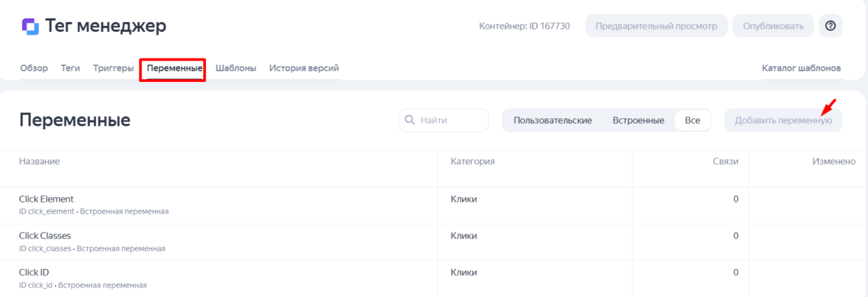Click the Предварительный просмотр button

point(656,26)
